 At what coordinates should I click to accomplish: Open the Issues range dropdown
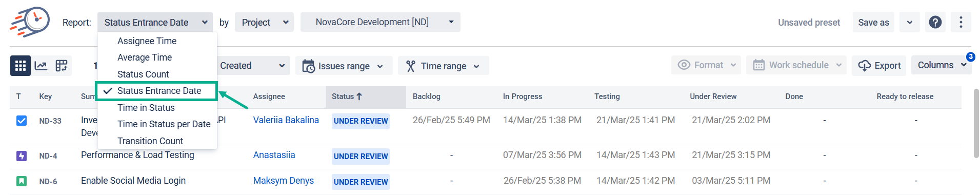click(344, 66)
